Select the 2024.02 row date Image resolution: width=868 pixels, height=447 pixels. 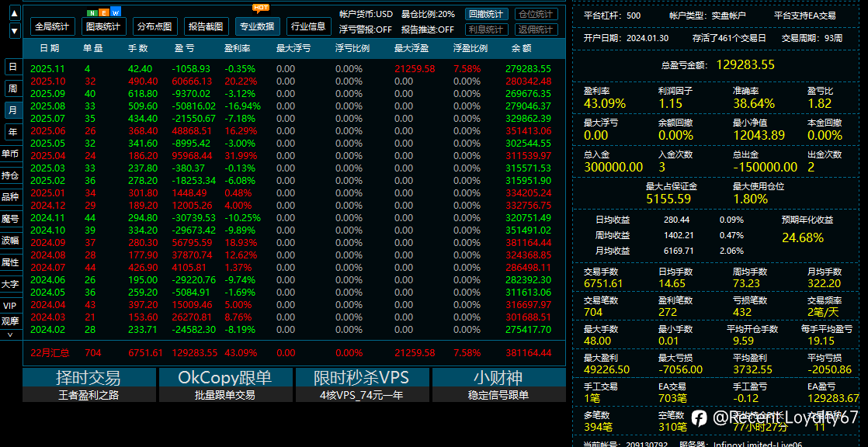coord(47,329)
